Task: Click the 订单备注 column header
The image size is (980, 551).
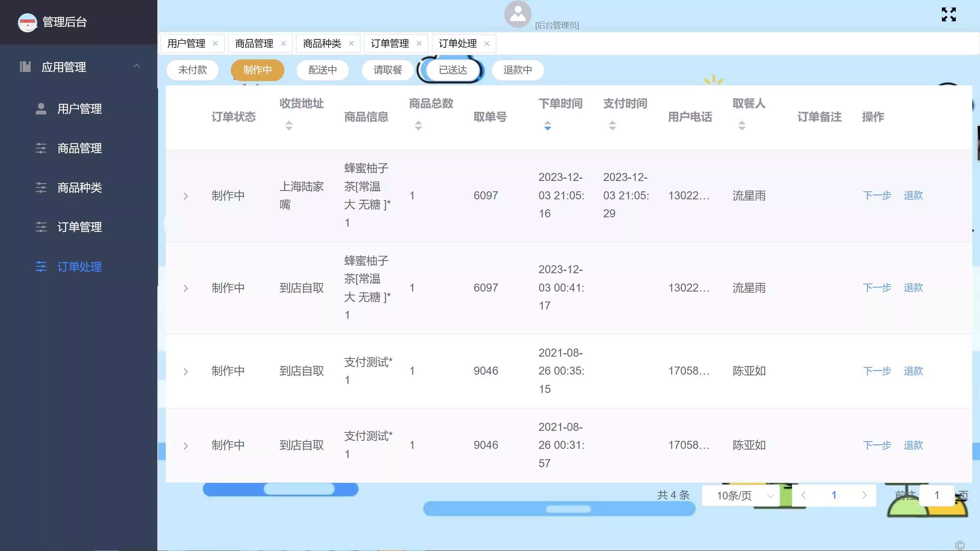Action: point(819,117)
